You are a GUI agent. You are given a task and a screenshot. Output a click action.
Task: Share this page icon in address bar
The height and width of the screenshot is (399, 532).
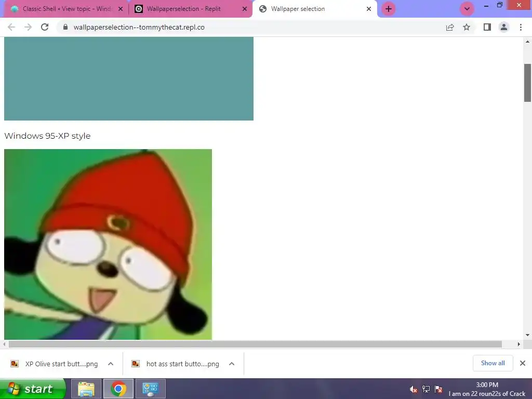(x=450, y=27)
